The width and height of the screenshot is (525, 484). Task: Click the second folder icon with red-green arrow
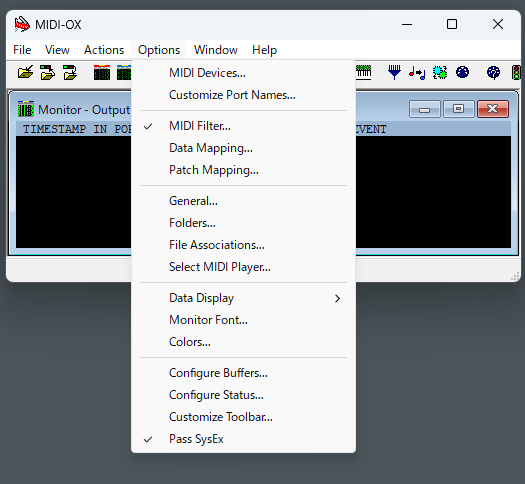(48, 72)
